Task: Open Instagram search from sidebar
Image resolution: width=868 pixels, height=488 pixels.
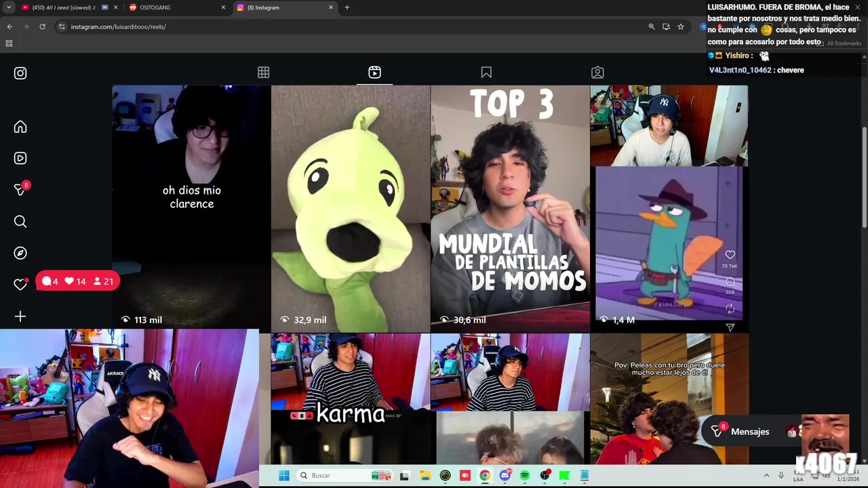Action: pyautogui.click(x=20, y=222)
